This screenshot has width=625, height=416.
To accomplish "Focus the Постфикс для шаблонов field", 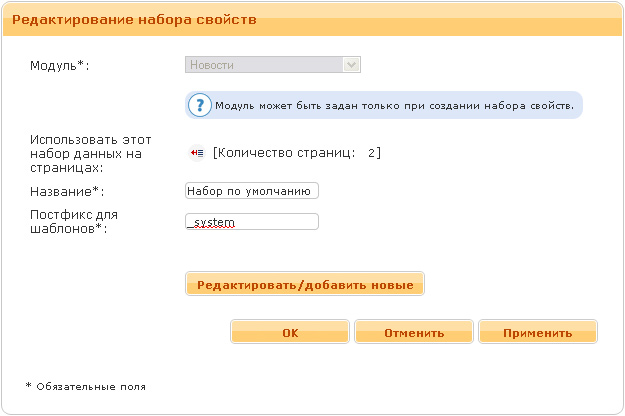I will coord(252,222).
